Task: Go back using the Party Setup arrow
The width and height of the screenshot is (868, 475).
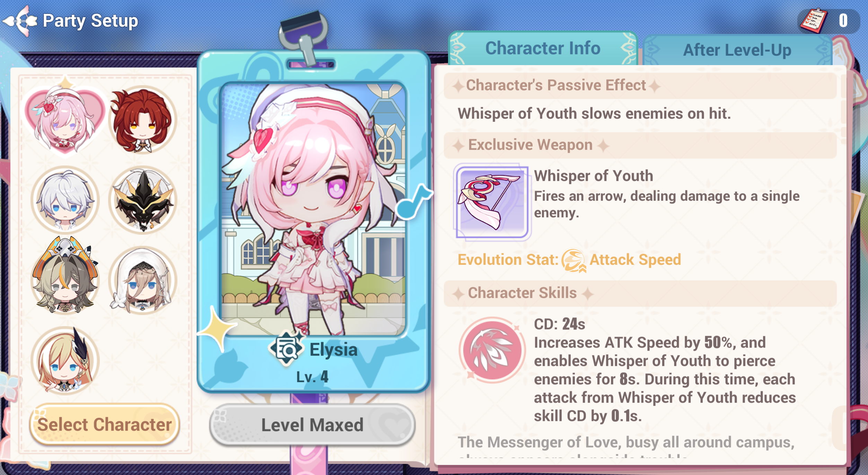Action: (x=20, y=21)
